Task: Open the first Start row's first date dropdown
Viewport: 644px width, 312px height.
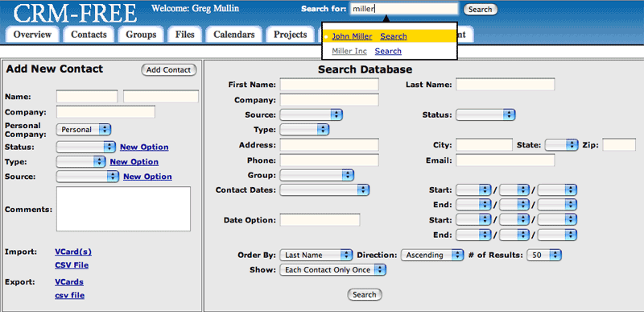Action: 473,190
